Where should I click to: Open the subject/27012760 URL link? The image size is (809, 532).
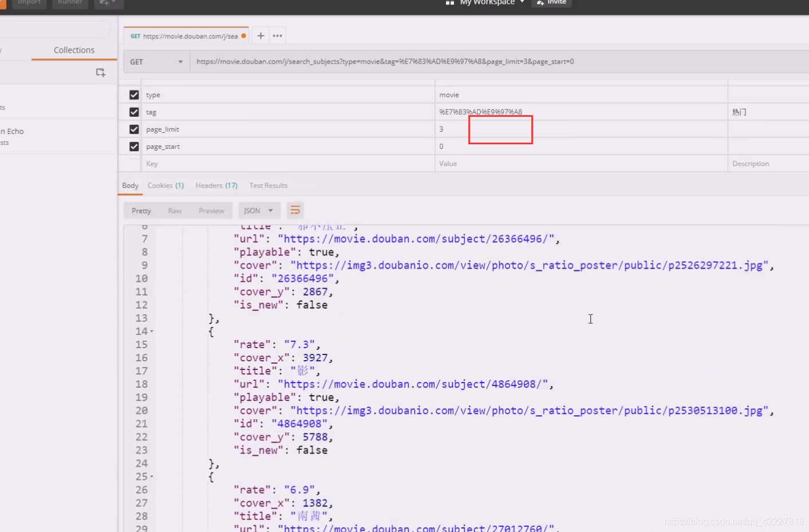(416, 528)
